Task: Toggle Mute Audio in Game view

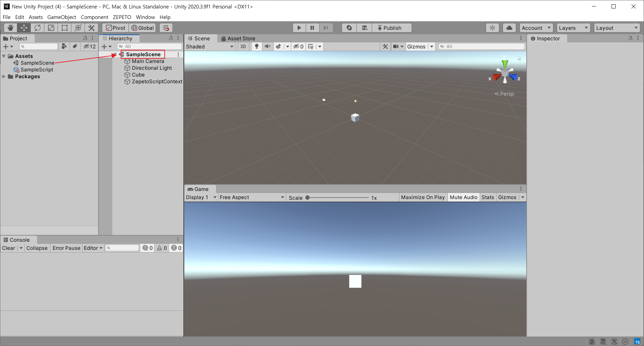Action: click(x=463, y=197)
